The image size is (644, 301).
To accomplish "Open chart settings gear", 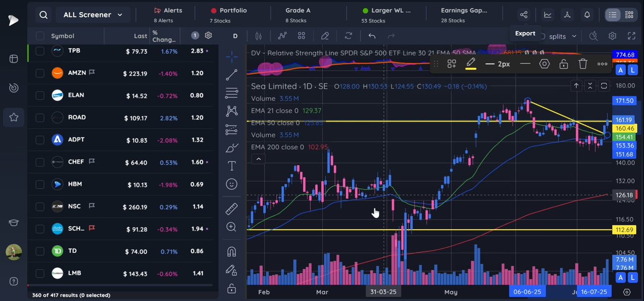I will (x=612, y=36).
